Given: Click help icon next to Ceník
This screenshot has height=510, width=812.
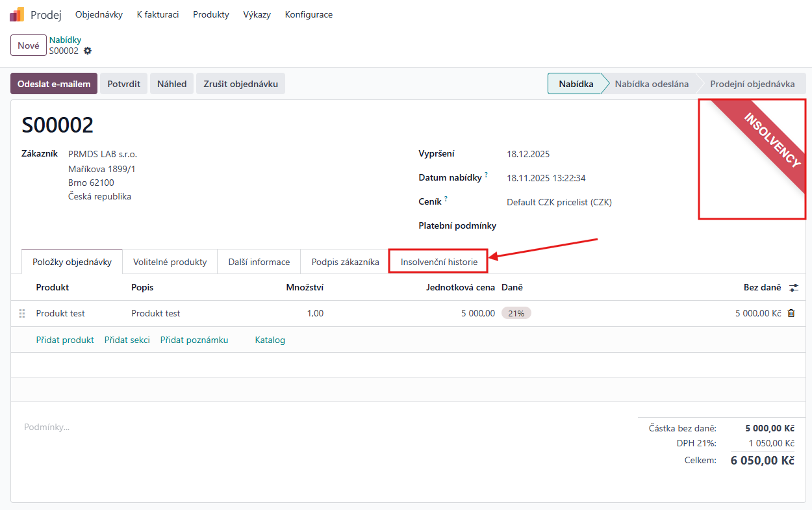Looking at the screenshot, I should (x=446, y=199).
